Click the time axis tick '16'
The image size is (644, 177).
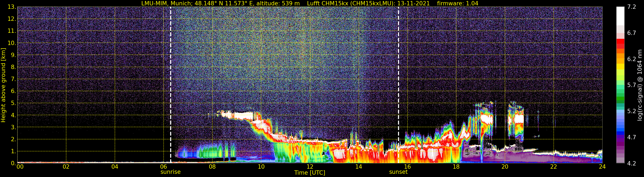click(x=407, y=167)
